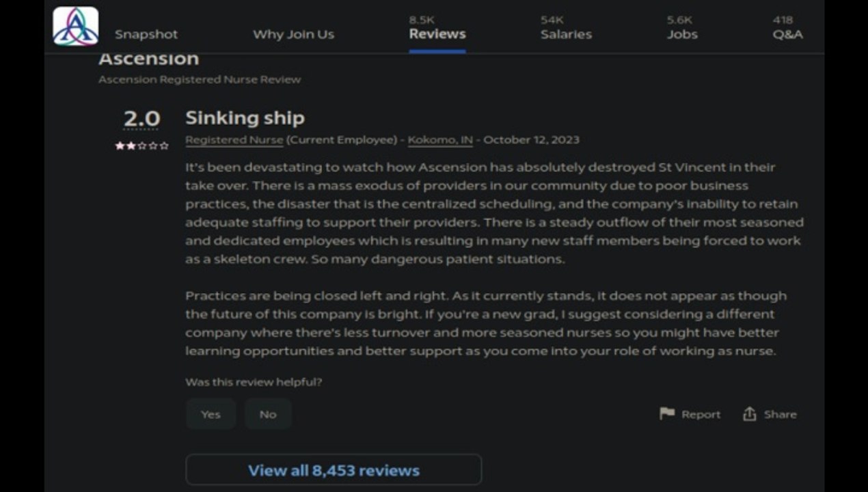Mark review not helpful with No
The width and height of the screenshot is (868, 492).
pos(268,414)
